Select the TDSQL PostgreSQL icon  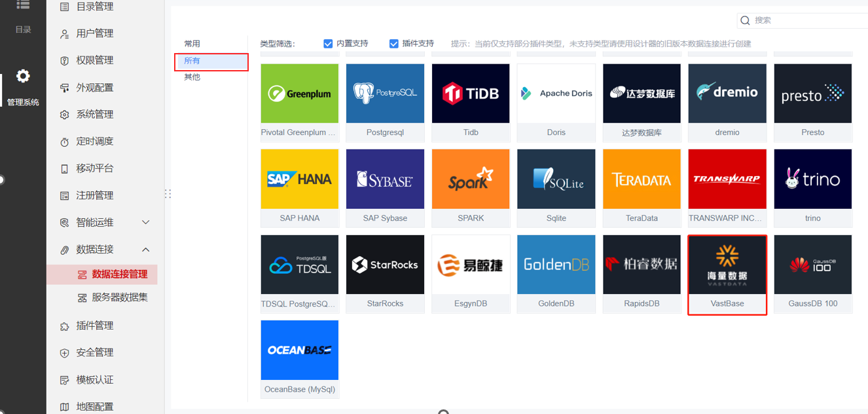coord(300,265)
